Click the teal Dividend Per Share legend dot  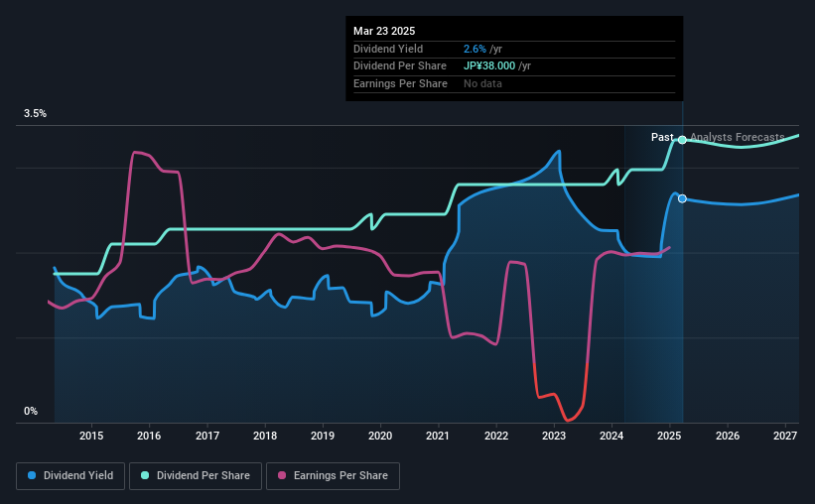145,475
